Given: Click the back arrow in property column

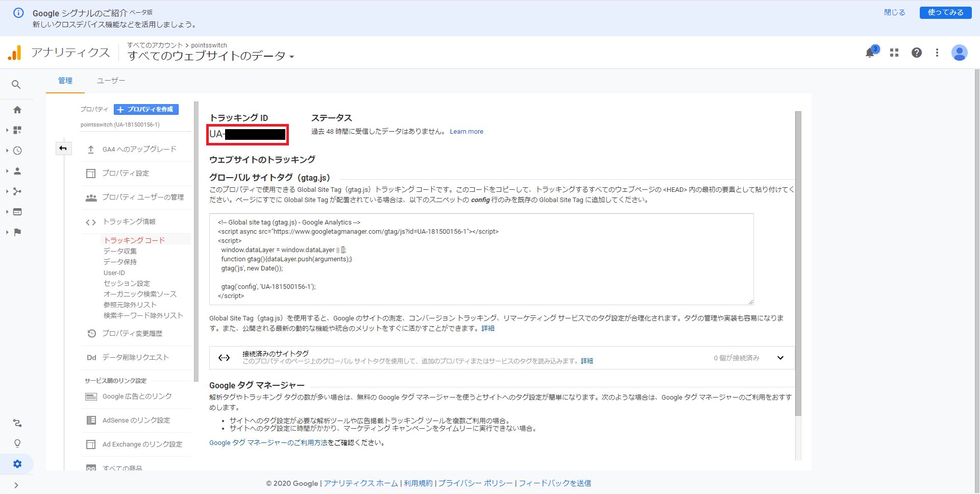Looking at the screenshot, I should [x=63, y=149].
